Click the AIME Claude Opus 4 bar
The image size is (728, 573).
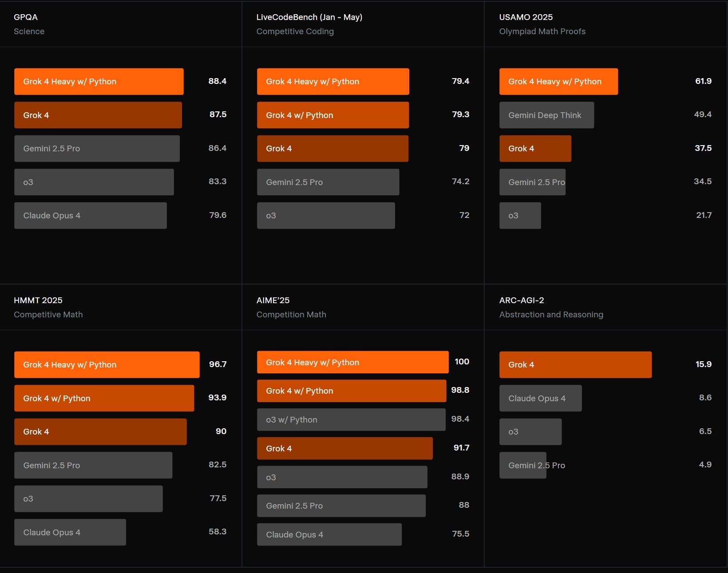point(329,534)
